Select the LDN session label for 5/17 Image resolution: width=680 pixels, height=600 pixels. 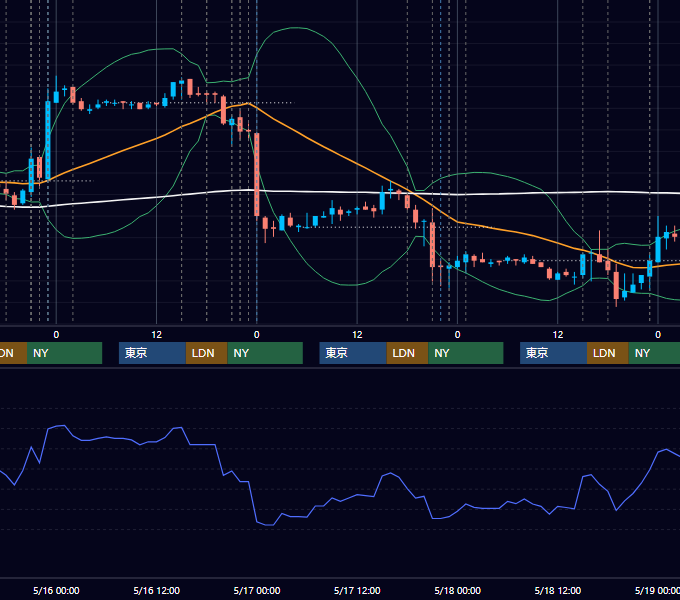coord(407,353)
